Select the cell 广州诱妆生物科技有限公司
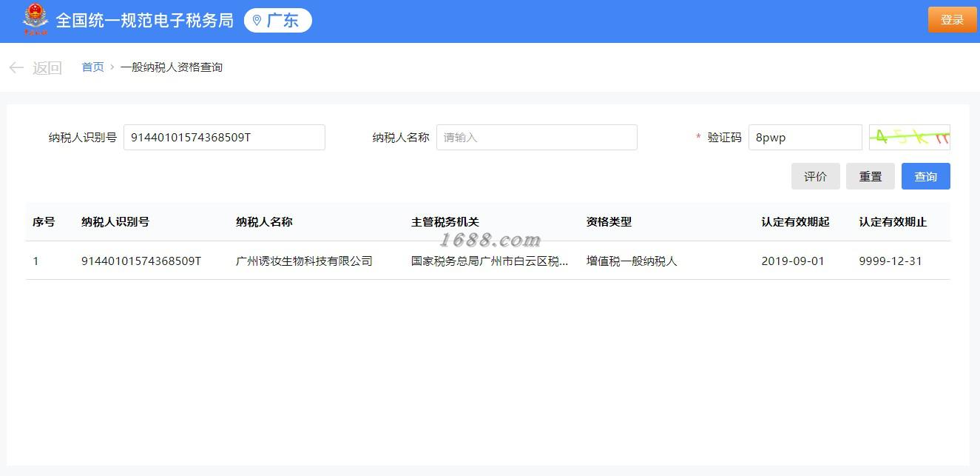980x476 pixels. point(304,261)
